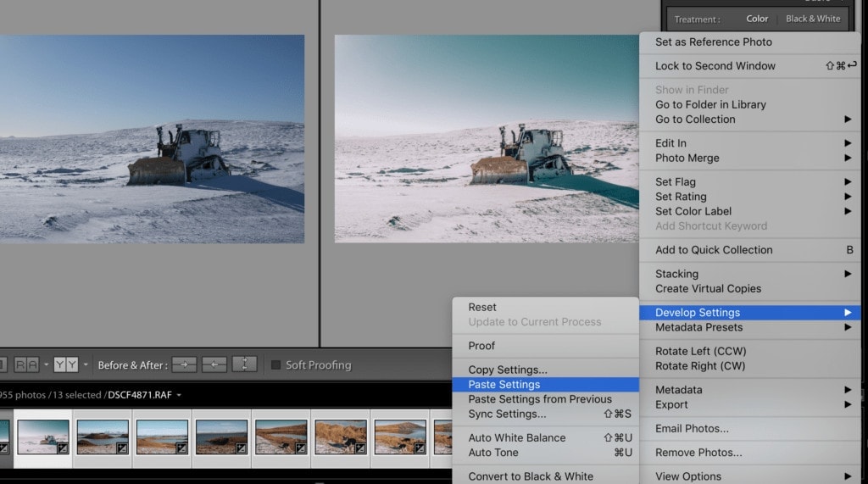Set Treatment to Color
The image size is (868, 484).
pos(757,19)
